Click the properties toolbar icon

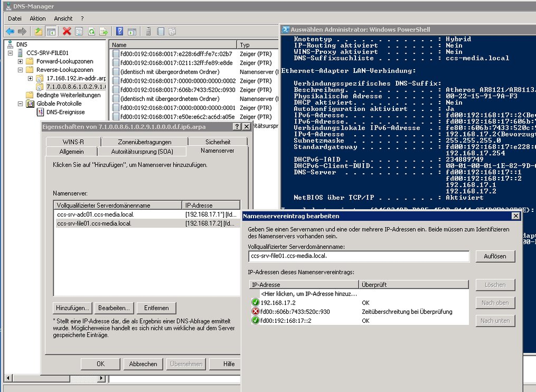79,32
